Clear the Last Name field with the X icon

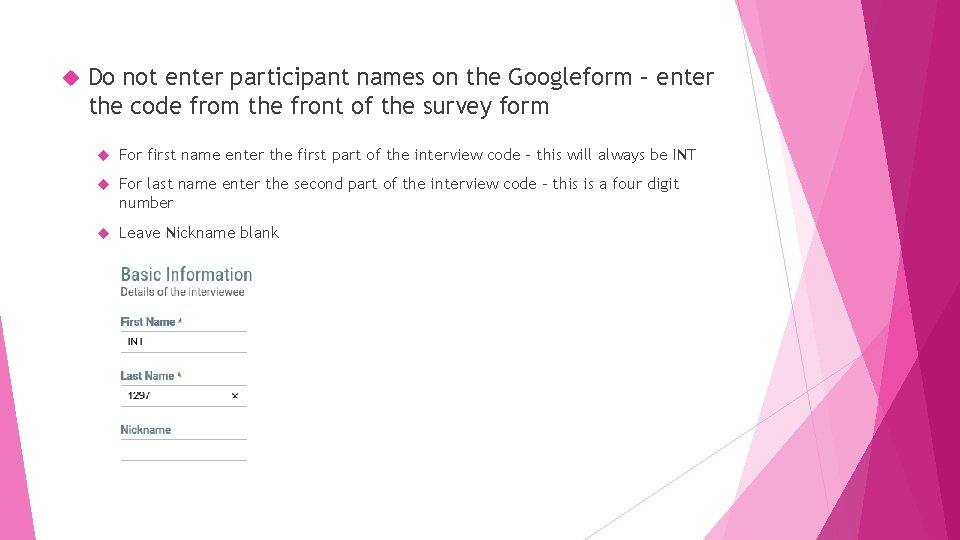coord(235,396)
